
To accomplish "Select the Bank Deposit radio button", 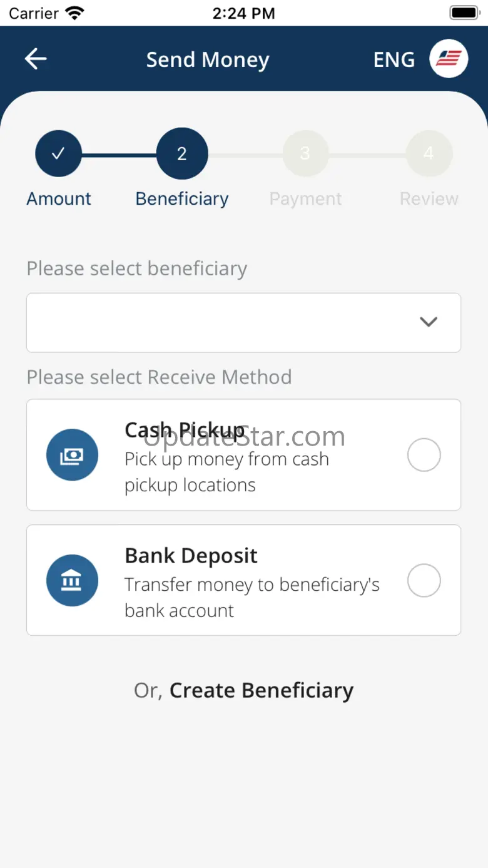I will click(x=424, y=581).
